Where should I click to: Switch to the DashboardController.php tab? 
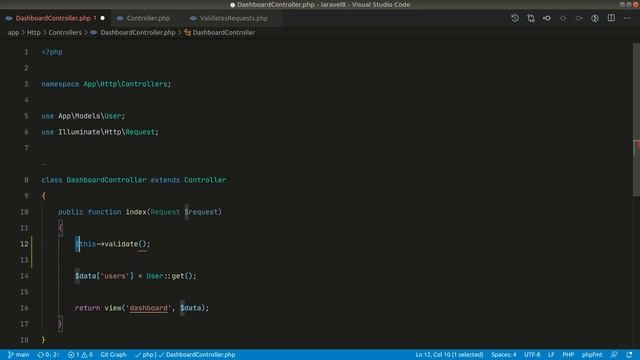click(x=53, y=18)
